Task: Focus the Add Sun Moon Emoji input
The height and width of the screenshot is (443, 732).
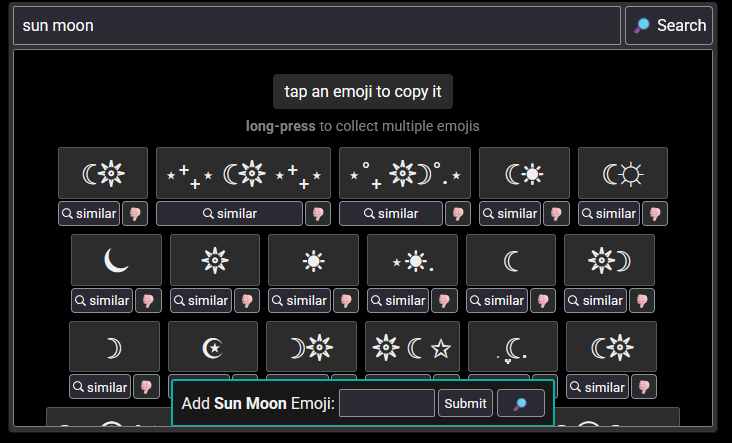Action: [387, 403]
